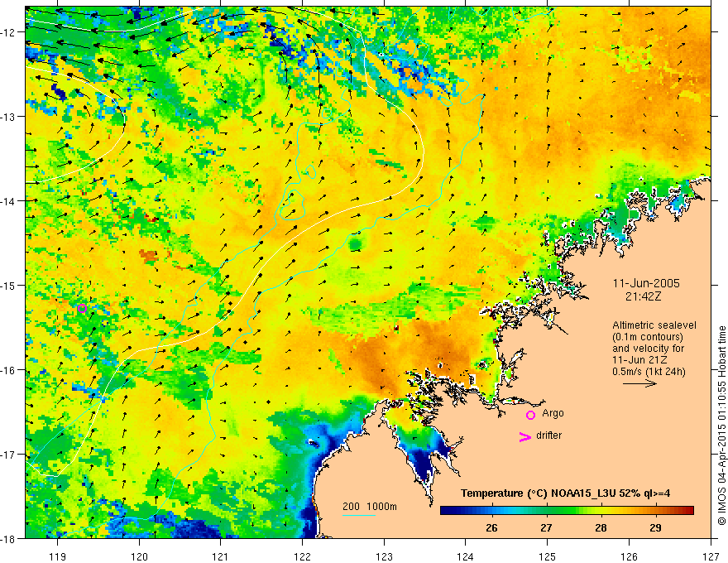This screenshot has height=563, width=728.
Task: Click the 29 label under the color bar
Action: (x=655, y=527)
